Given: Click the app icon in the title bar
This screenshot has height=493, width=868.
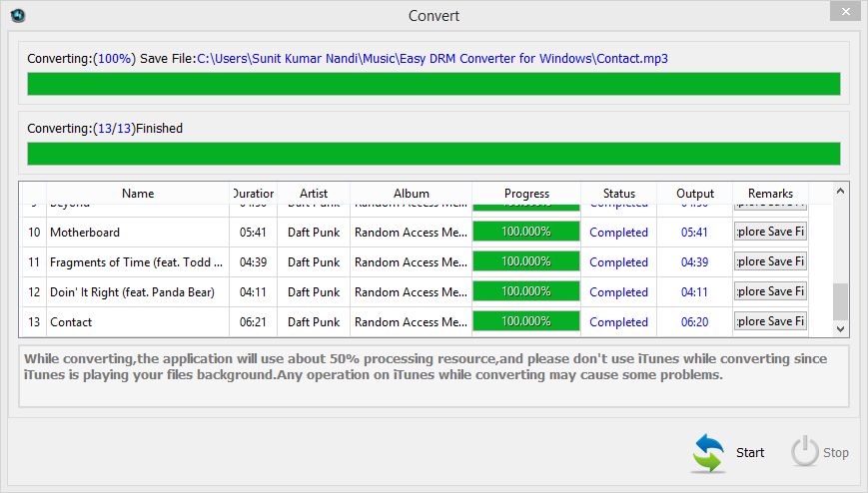Looking at the screenshot, I should pos(17,15).
